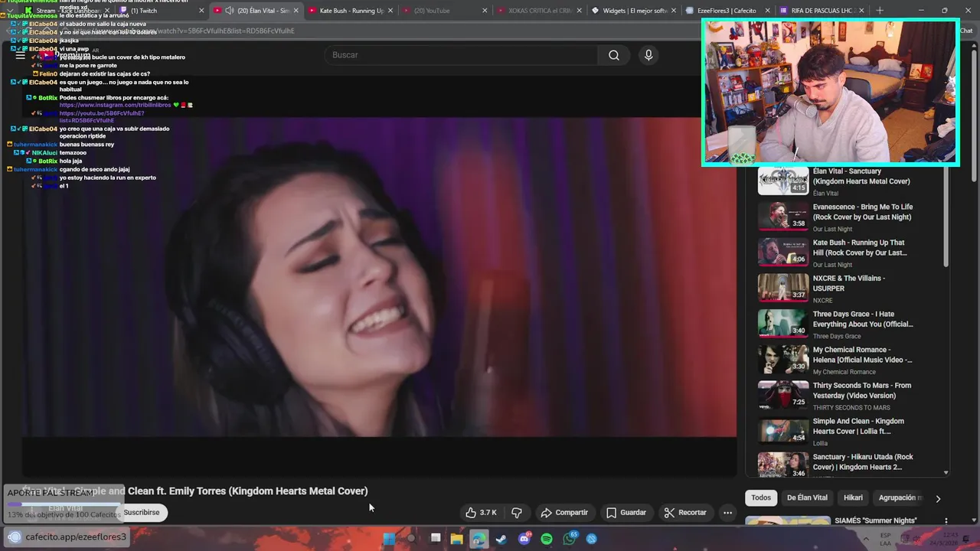
Task: Open Windows taskbar search
Action: pyautogui.click(x=412, y=539)
